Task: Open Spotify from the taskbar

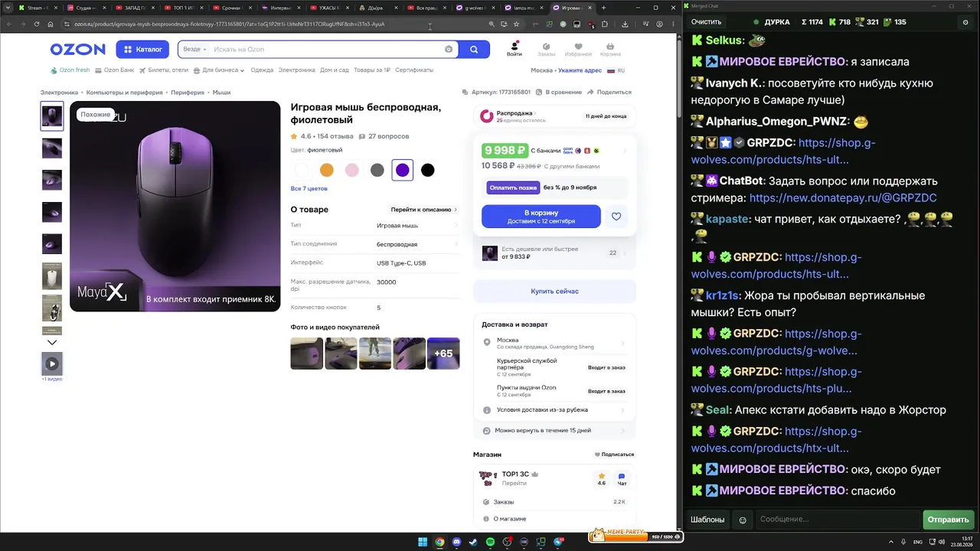Action: [x=490, y=543]
